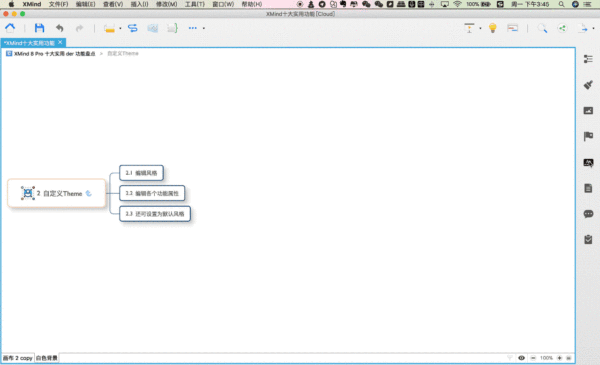
Task: Start brainstorming mode with the lightbulb
Action: (x=492, y=28)
